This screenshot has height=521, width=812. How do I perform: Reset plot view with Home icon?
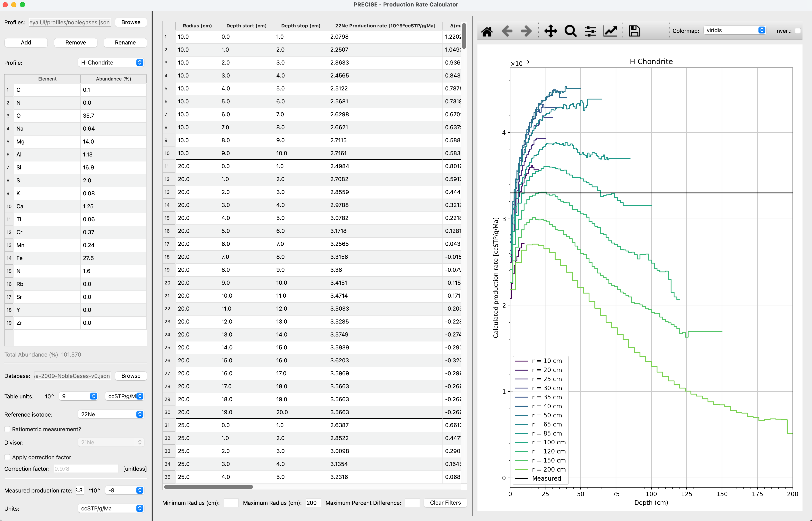pos(487,31)
